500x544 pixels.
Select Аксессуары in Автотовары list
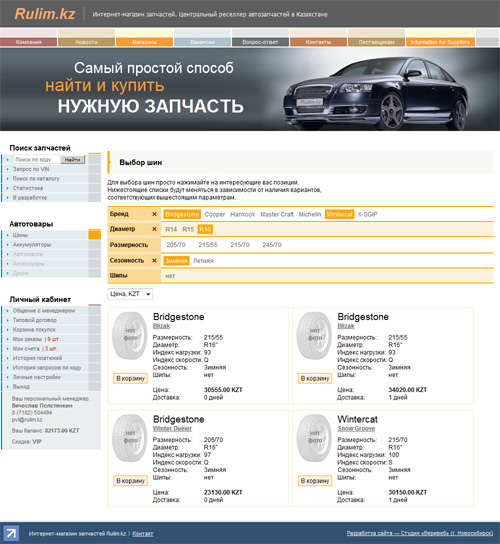coord(28,263)
